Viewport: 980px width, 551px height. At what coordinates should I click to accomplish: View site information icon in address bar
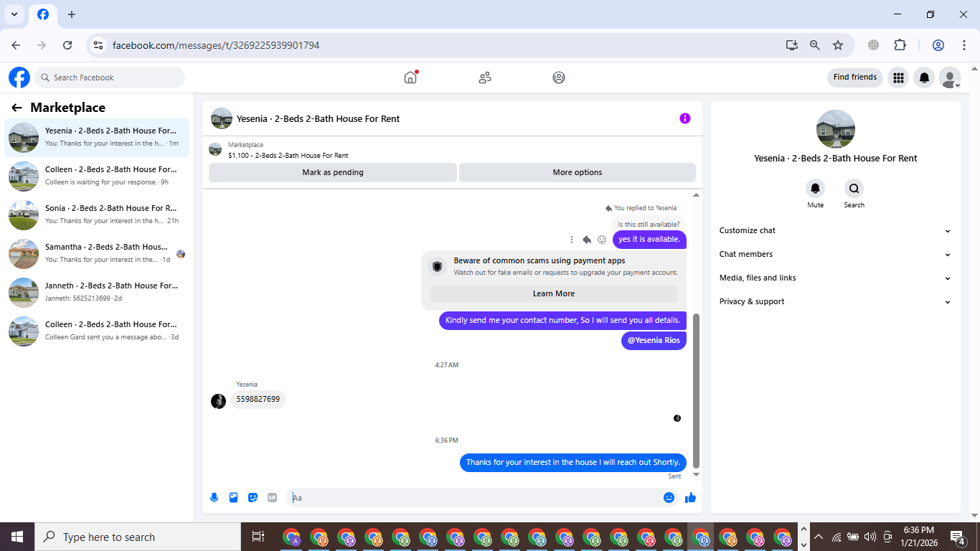[x=98, y=45]
